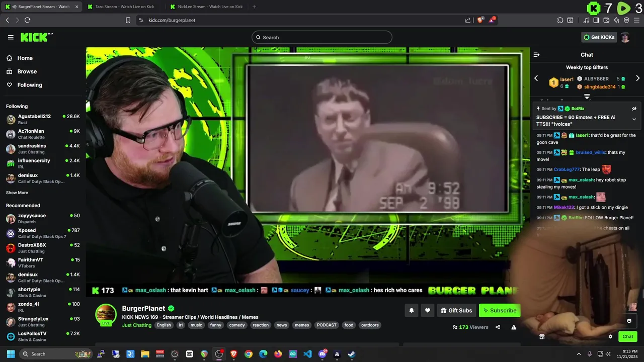The image size is (644, 362).
Task: Click Just Chatting category link
Action: tap(136, 325)
